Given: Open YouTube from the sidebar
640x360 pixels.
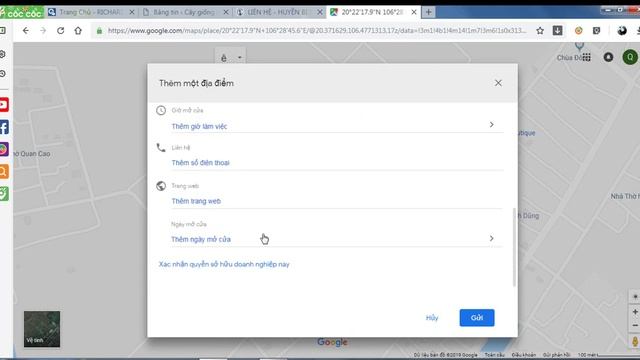Looking at the screenshot, I should (4, 105).
